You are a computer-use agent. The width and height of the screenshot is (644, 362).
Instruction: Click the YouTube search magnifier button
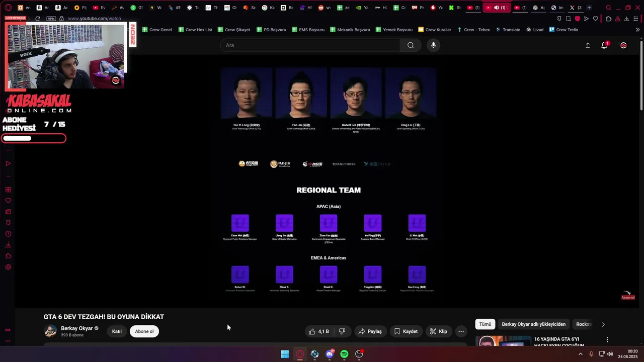pos(411,45)
